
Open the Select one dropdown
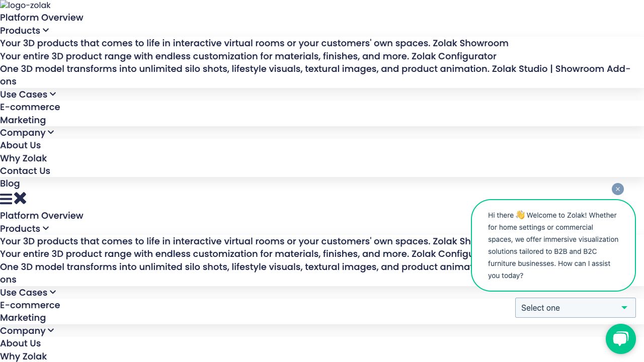(x=575, y=308)
